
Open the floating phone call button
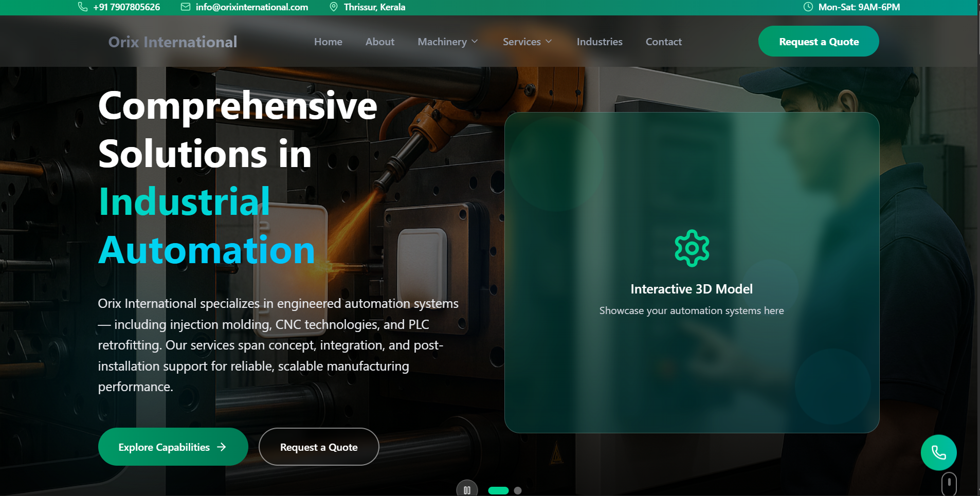938,452
